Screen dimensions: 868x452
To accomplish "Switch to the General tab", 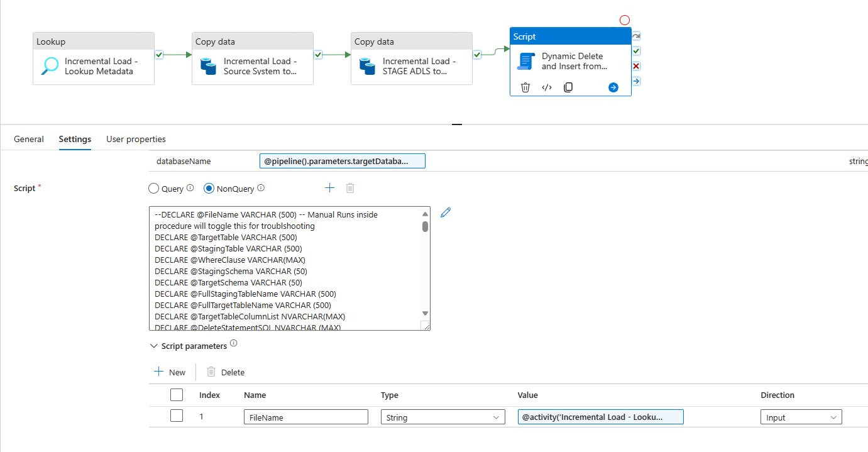I will (29, 139).
